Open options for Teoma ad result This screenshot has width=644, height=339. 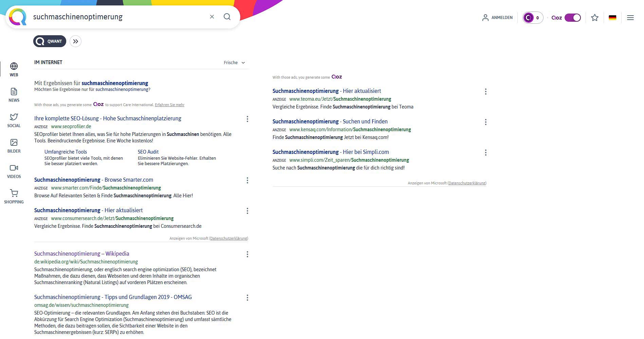(486, 92)
